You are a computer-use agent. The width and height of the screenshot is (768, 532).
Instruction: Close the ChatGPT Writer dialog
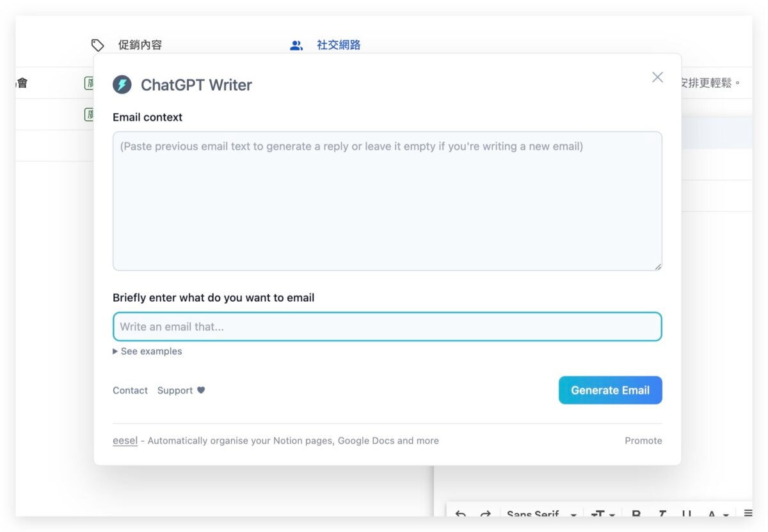[657, 77]
